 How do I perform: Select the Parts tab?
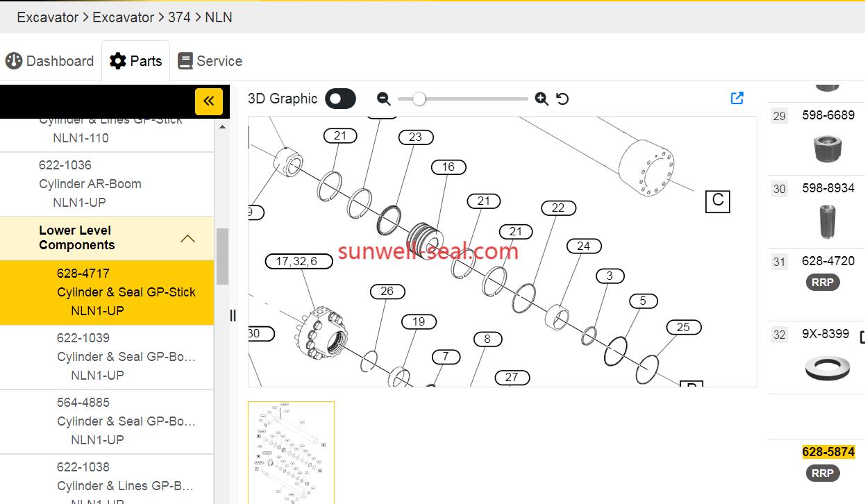click(x=136, y=61)
